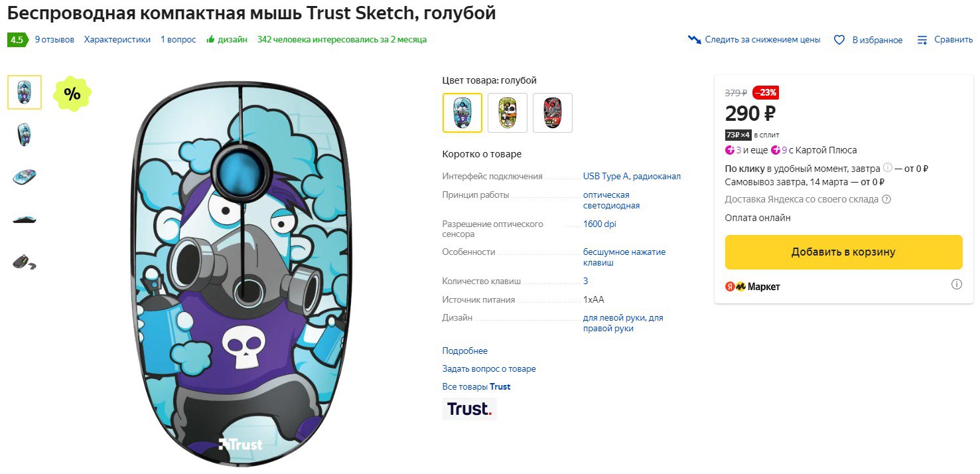980x474 pixels.
Task: Click the Задать вопрос о товаре link
Action: click(489, 368)
